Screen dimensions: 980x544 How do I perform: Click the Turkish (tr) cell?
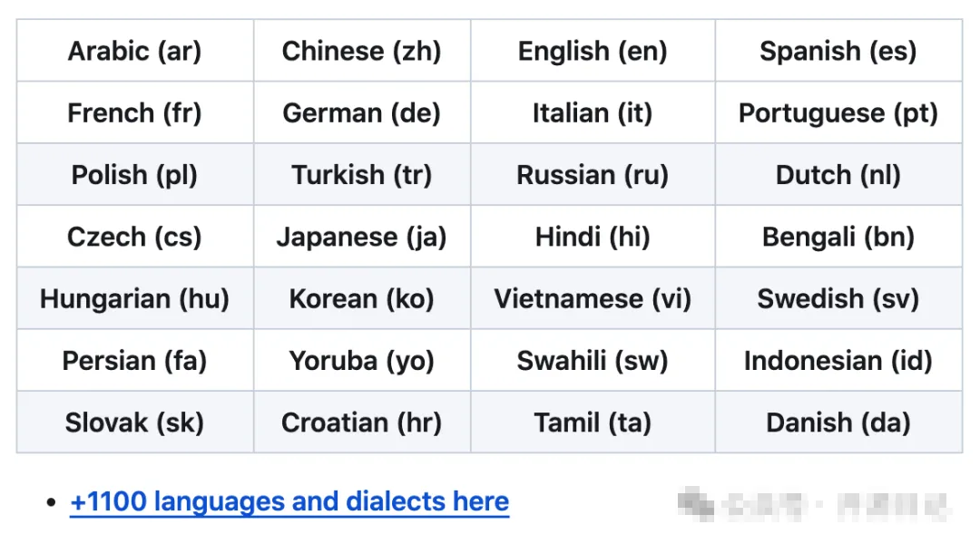[x=362, y=174]
